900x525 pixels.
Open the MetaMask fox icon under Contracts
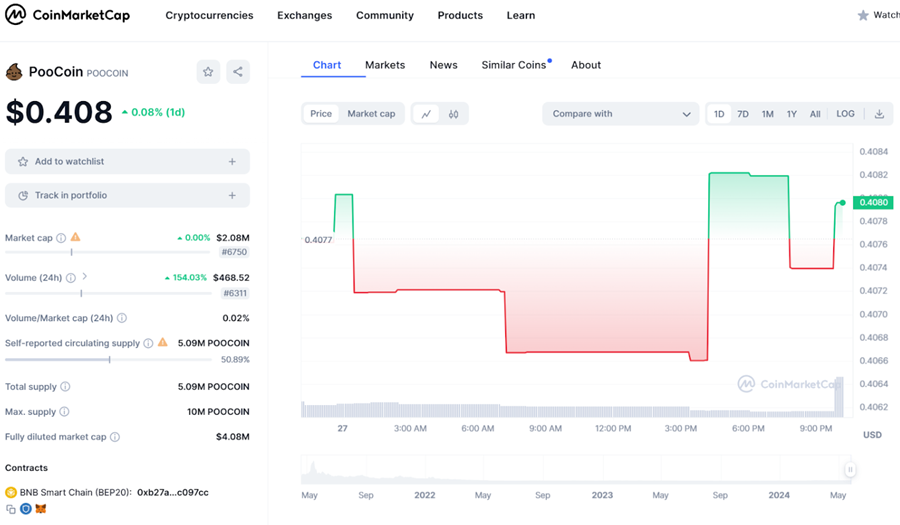pos(41,509)
